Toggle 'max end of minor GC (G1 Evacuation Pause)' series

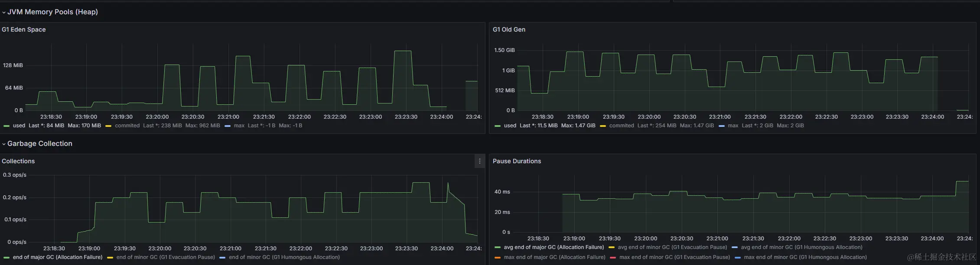675,257
